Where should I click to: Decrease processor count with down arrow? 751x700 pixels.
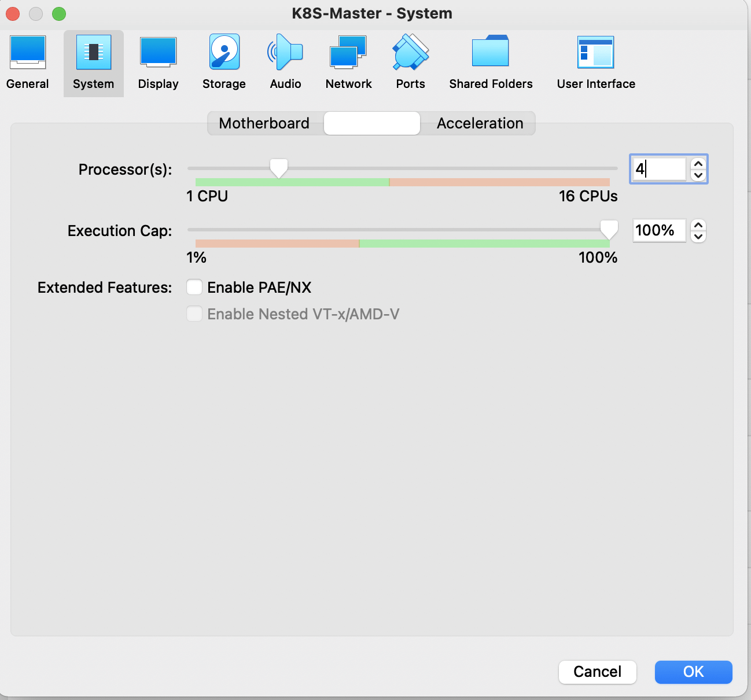point(698,175)
